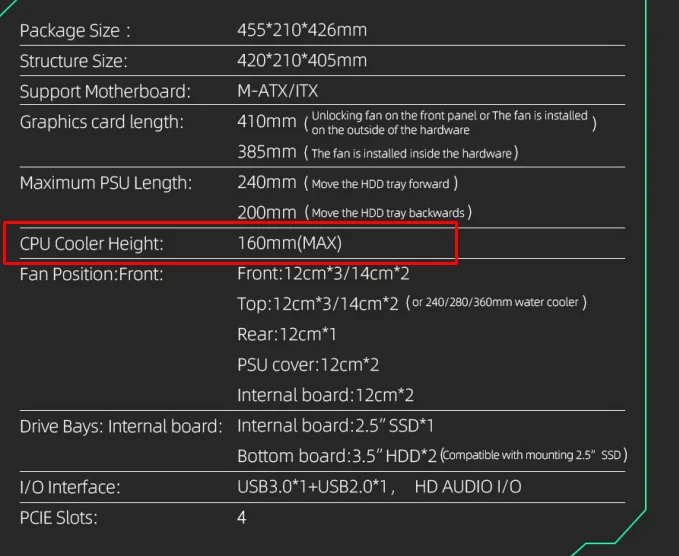
Task: Click the Maximum PSU Length label
Action: [x=106, y=183]
